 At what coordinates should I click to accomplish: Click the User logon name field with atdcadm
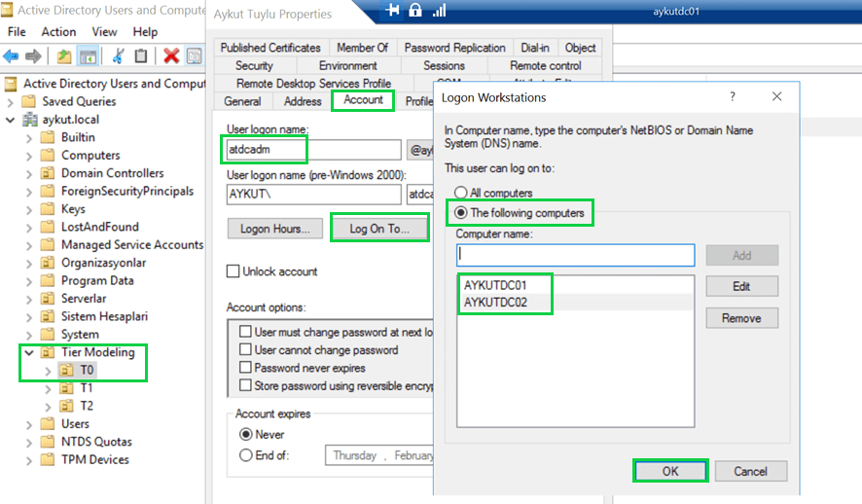point(314,150)
